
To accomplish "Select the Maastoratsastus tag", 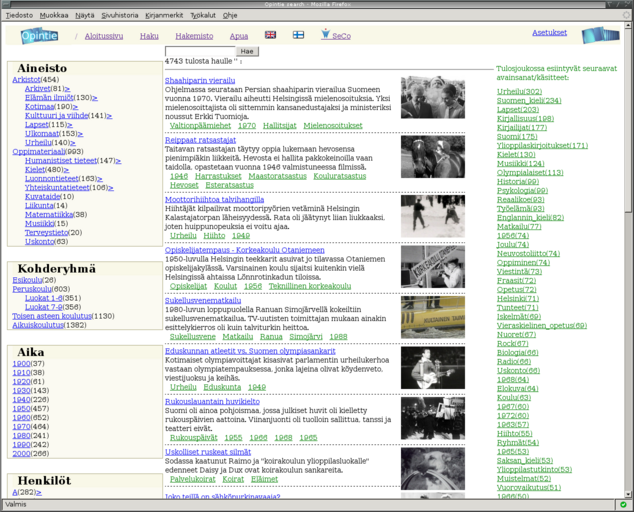I will click(x=277, y=176).
